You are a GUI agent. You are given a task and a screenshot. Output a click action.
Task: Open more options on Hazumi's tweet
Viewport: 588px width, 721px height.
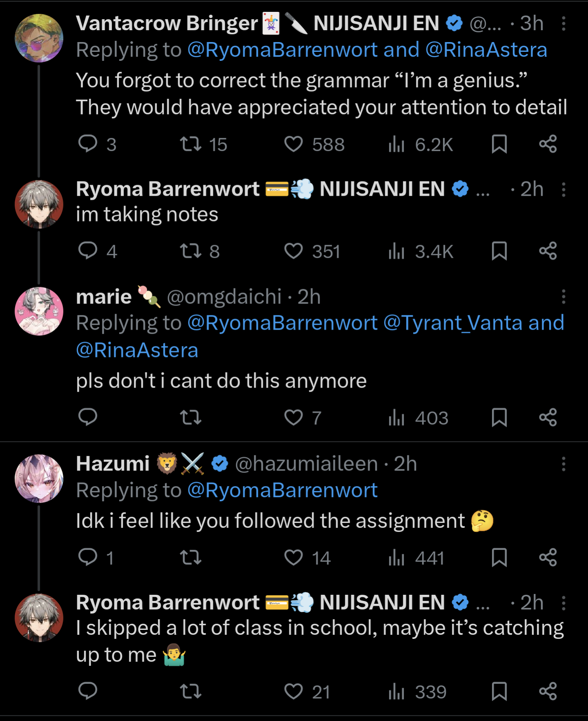click(563, 464)
